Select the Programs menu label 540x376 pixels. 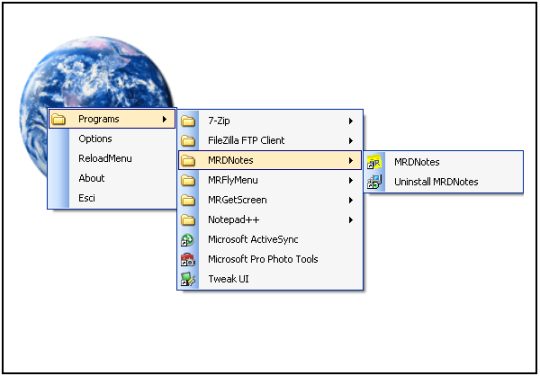tap(98, 119)
